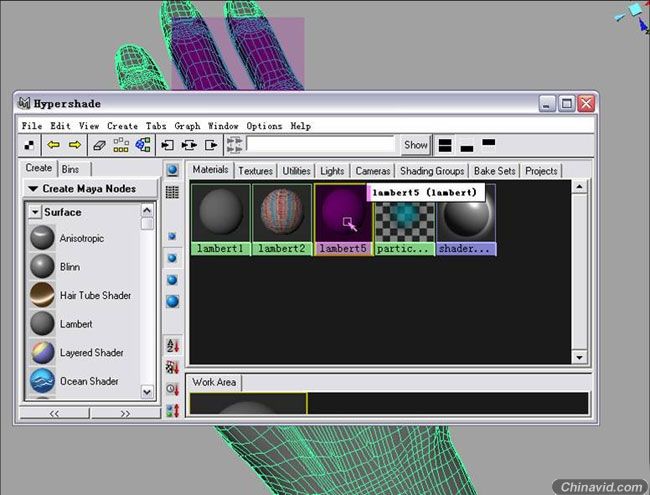
Task: Click the empty filter text field
Action: tap(320, 144)
